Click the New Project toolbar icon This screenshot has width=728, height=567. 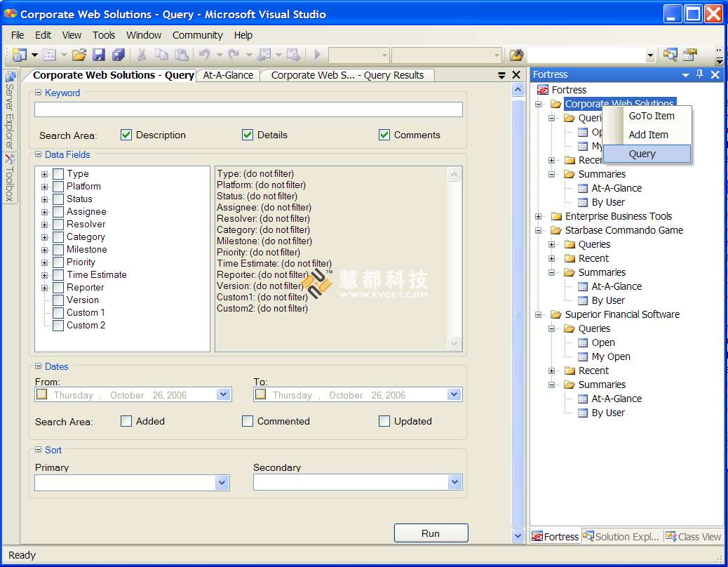pyautogui.click(x=20, y=55)
